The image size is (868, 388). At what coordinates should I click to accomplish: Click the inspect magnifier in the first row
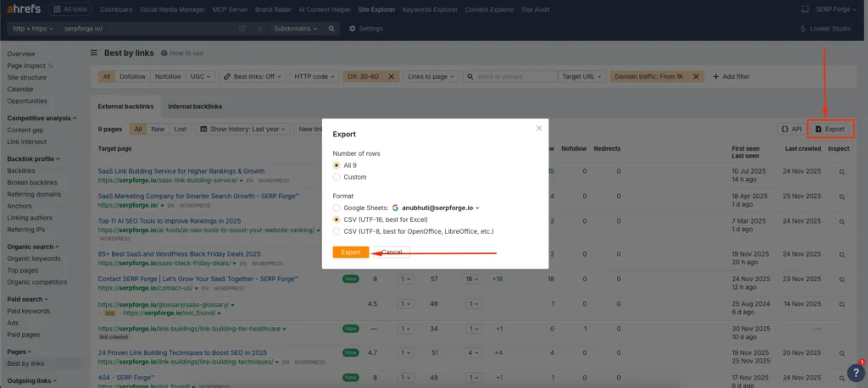coord(842,172)
